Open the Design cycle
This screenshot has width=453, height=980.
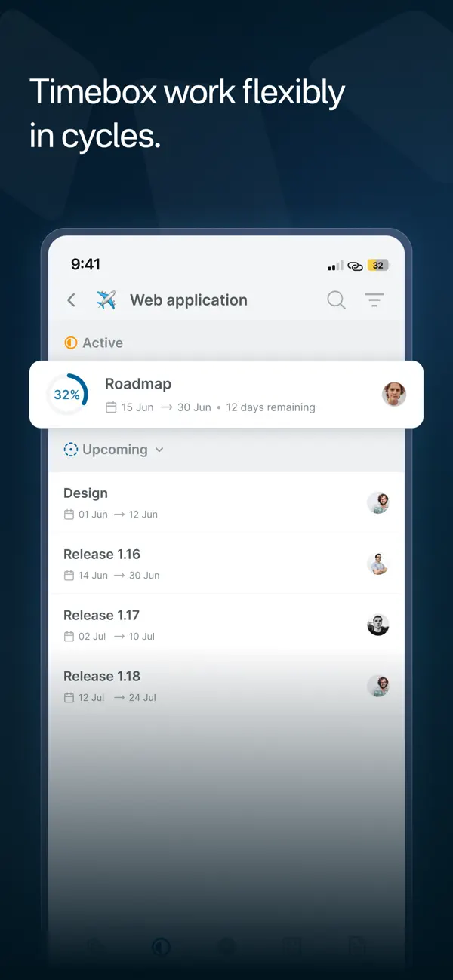(x=226, y=502)
